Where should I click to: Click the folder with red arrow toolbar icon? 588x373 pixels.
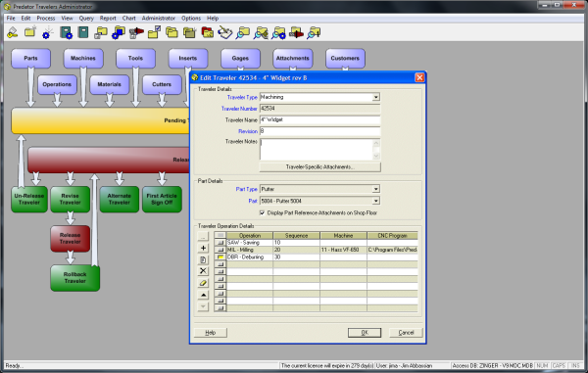296,32
